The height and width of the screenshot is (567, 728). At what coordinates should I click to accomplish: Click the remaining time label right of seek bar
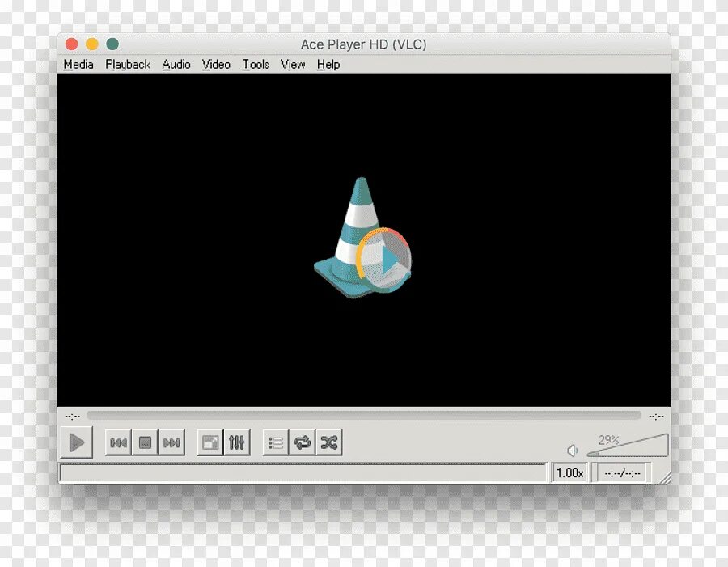656,417
